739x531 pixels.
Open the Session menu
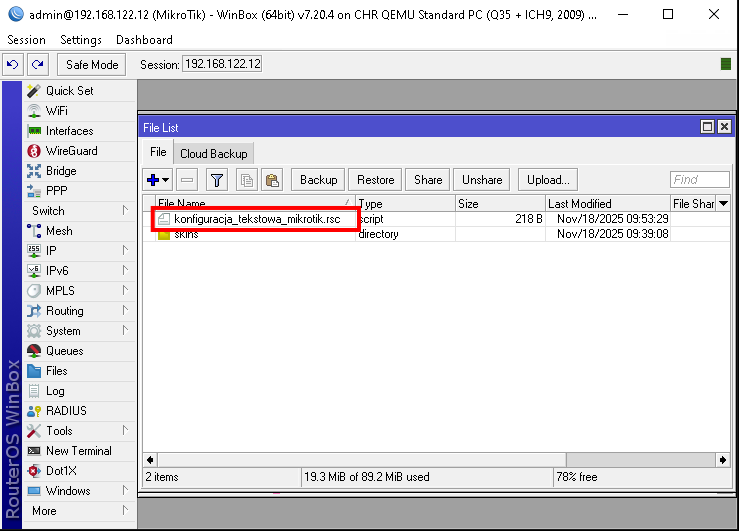[26, 40]
